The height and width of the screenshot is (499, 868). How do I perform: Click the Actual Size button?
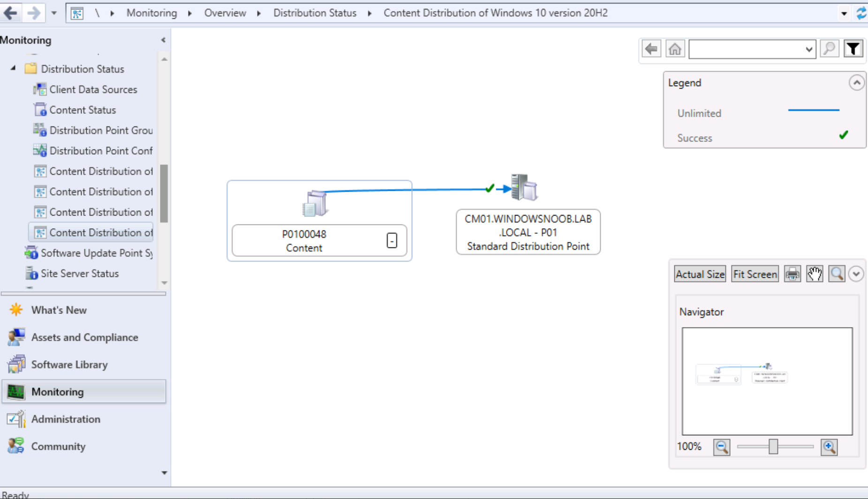point(700,274)
